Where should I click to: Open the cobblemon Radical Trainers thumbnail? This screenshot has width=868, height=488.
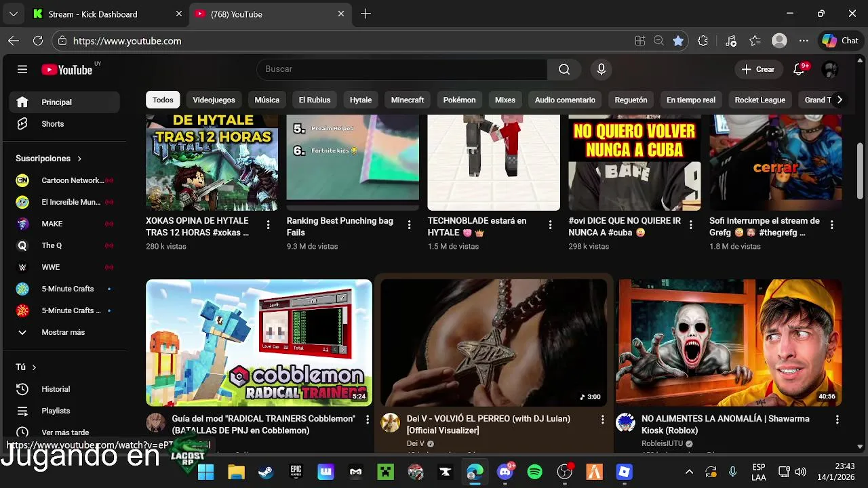point(259,343)
